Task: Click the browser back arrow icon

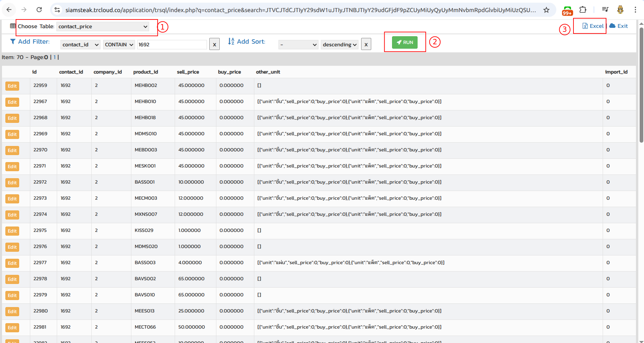Action: 9,10
